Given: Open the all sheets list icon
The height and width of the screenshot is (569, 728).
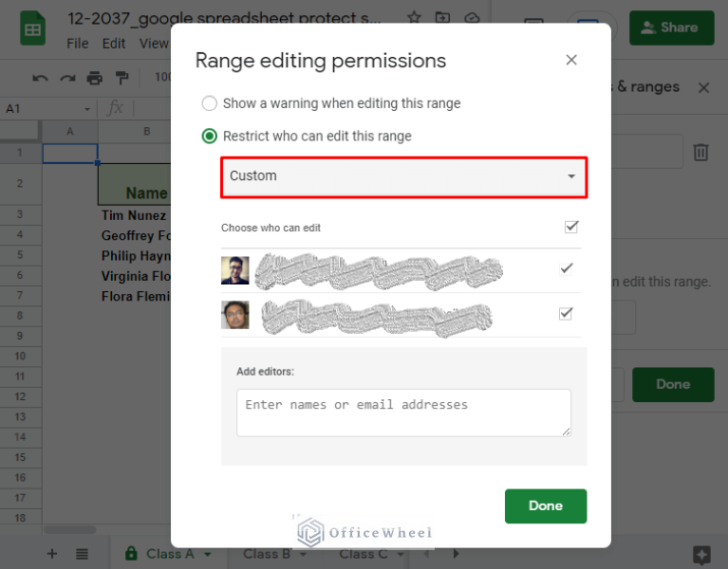Looking at the screenshot, I should tap(83, 554).
